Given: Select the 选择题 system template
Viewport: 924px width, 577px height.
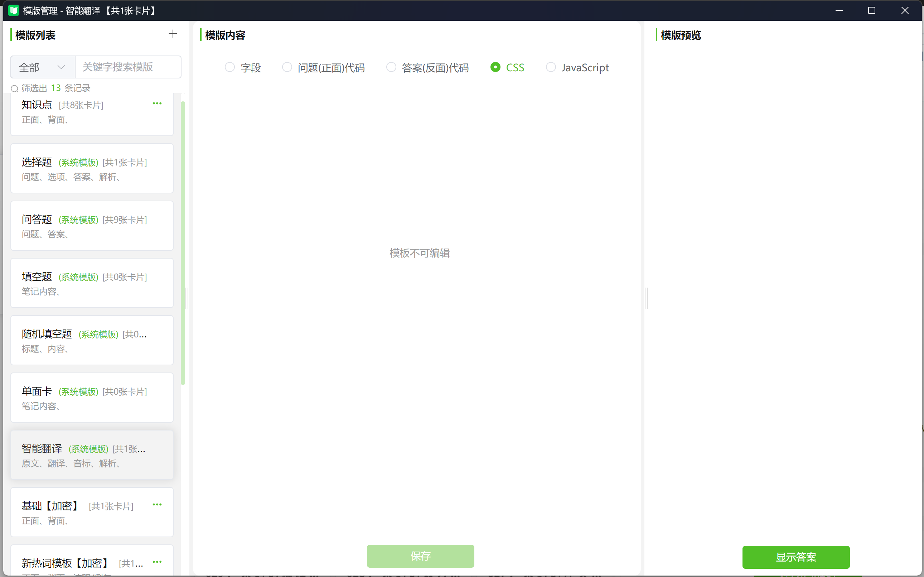Looking at the screenshot, I should (92, 168).
